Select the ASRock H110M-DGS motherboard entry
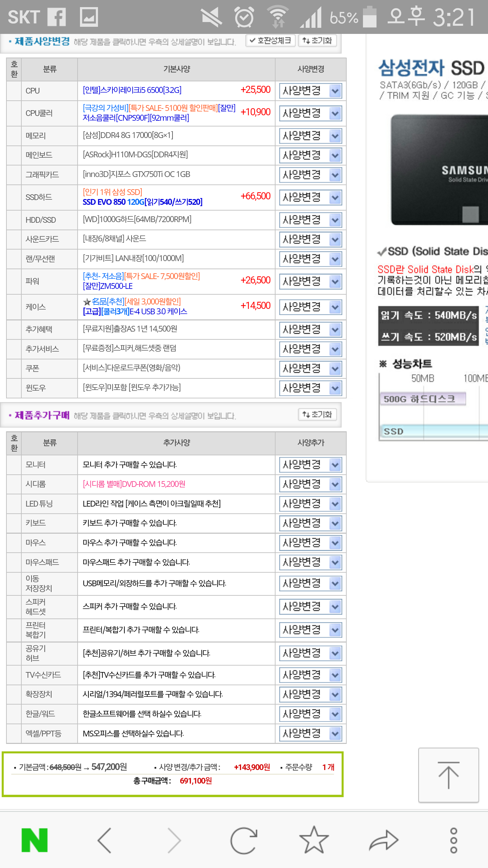Screen dimensions: 488x868 point(135,155)
